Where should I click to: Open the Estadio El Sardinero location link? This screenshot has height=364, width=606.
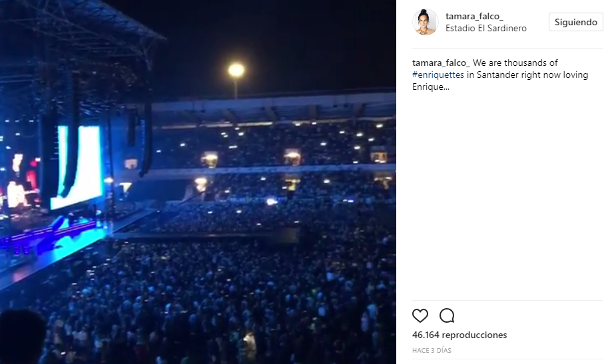pos(485,29)
